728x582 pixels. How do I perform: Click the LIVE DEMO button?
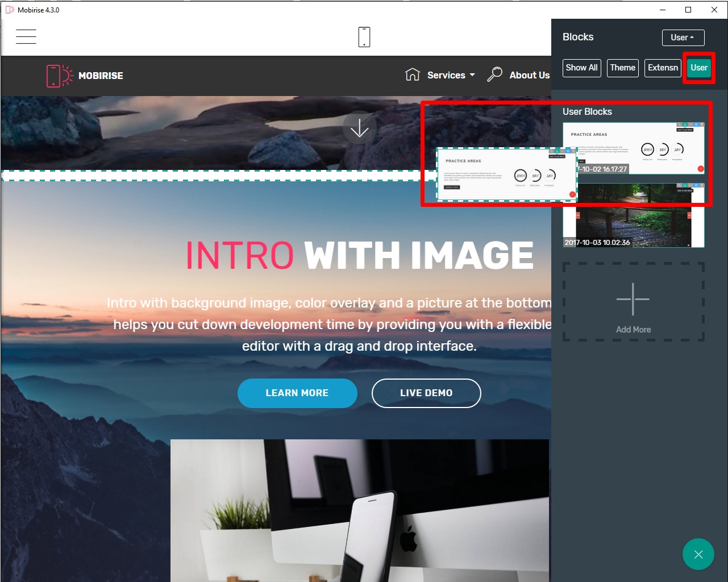(x=426, y=393)
